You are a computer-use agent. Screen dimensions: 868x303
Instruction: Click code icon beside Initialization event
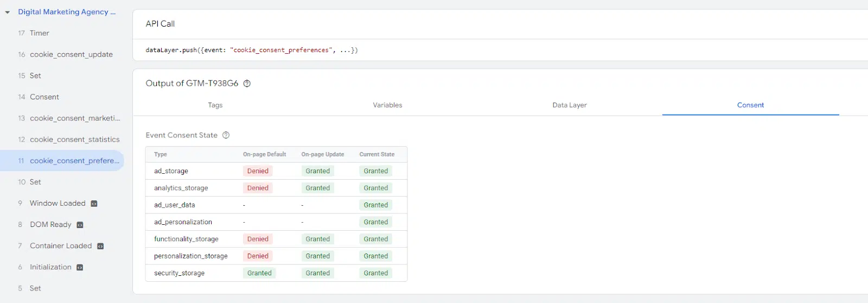[x=80, y=267]
